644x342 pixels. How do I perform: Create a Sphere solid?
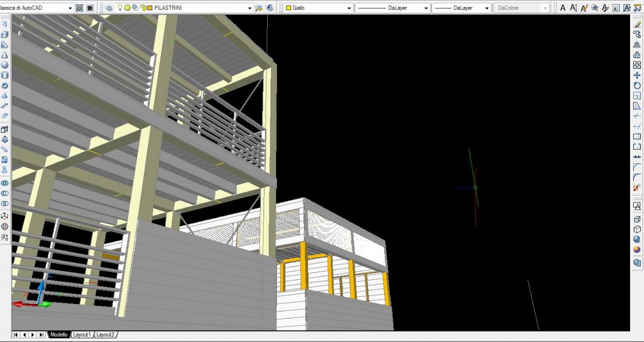5,65
